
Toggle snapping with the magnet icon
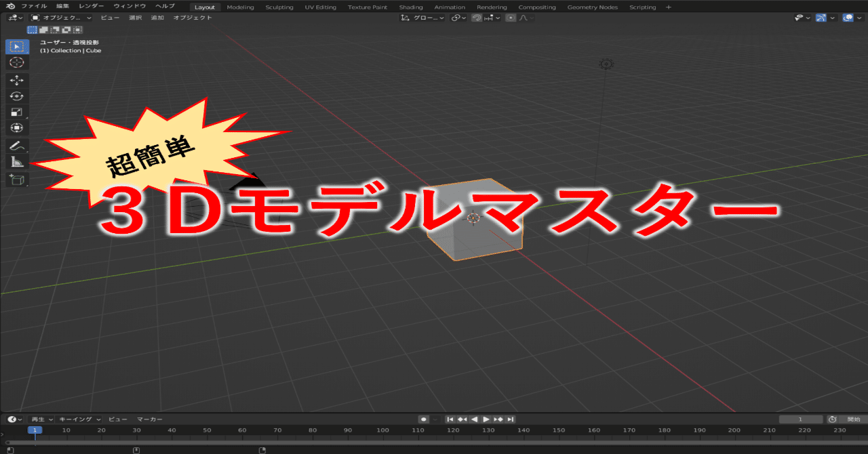(477, 18)
